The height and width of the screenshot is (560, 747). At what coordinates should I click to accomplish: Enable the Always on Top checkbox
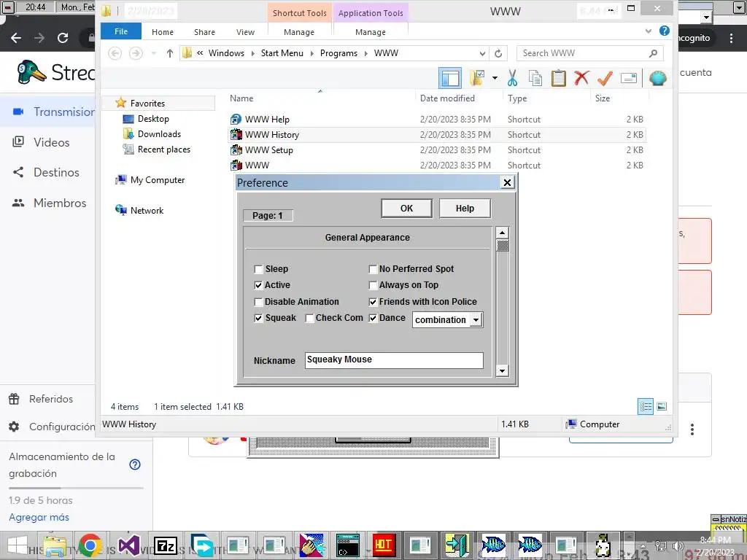click(x=373, y=285)
